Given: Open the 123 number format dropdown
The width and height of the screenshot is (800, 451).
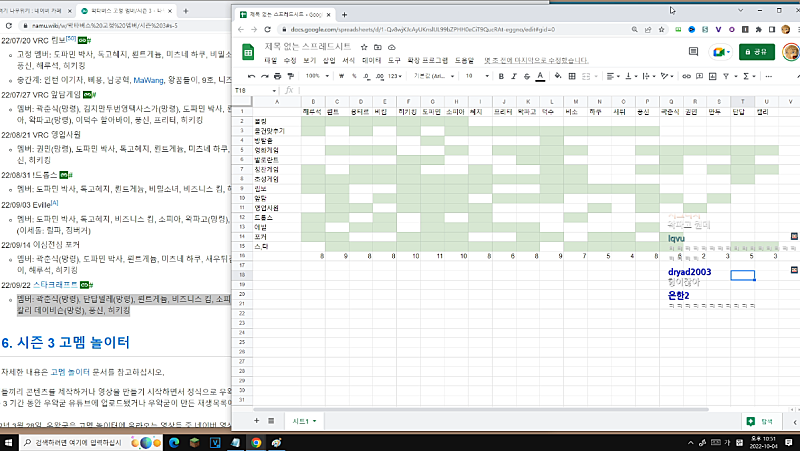Looking at the screenshot, I should coord(394,76).
